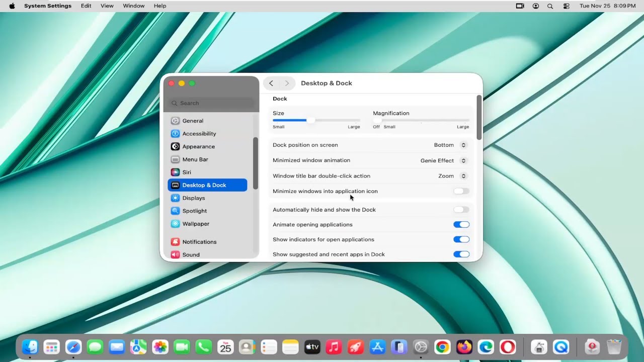Open Finder from the Dock
The width and height of the screenshot is (644, 362).
coord(30,347)
